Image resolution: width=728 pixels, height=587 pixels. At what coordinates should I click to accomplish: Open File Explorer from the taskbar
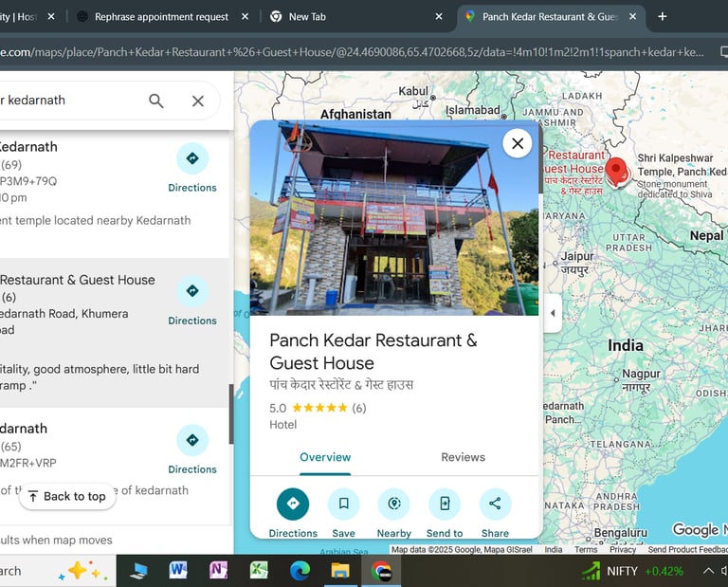pos(340,570)
